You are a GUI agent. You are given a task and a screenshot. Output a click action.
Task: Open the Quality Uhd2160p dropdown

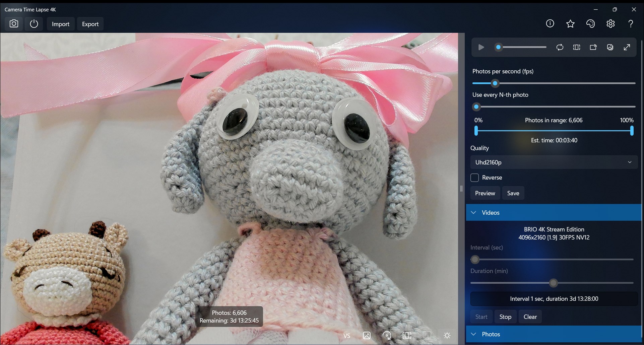pos(554,162)
